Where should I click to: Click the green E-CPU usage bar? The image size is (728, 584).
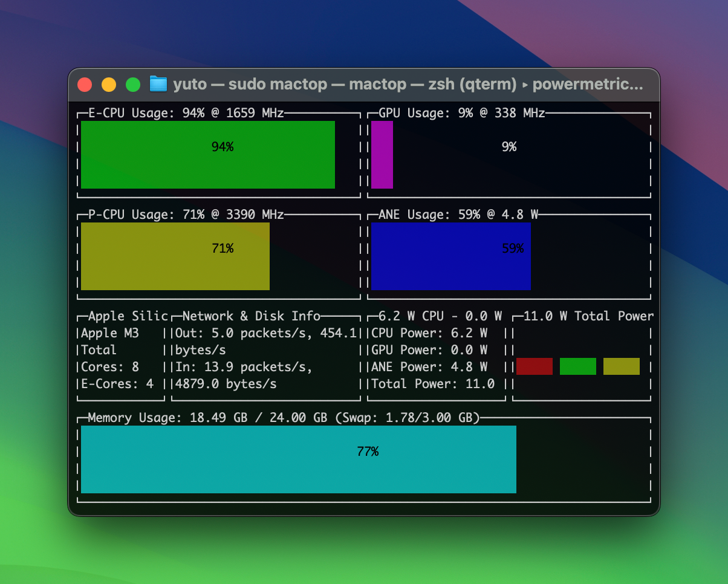207,155
